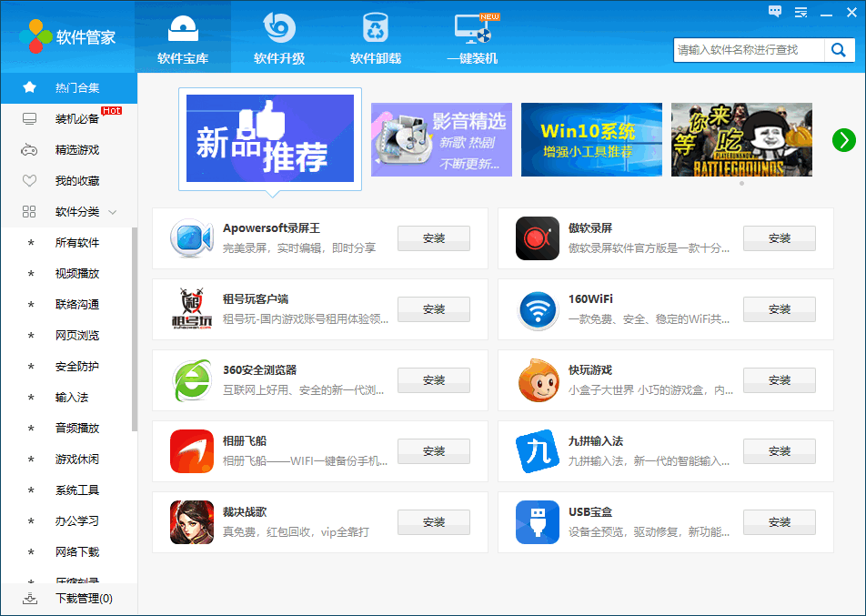Click the green next arrow for banners
Screen dimensions: 866x616
coord(844,140)
